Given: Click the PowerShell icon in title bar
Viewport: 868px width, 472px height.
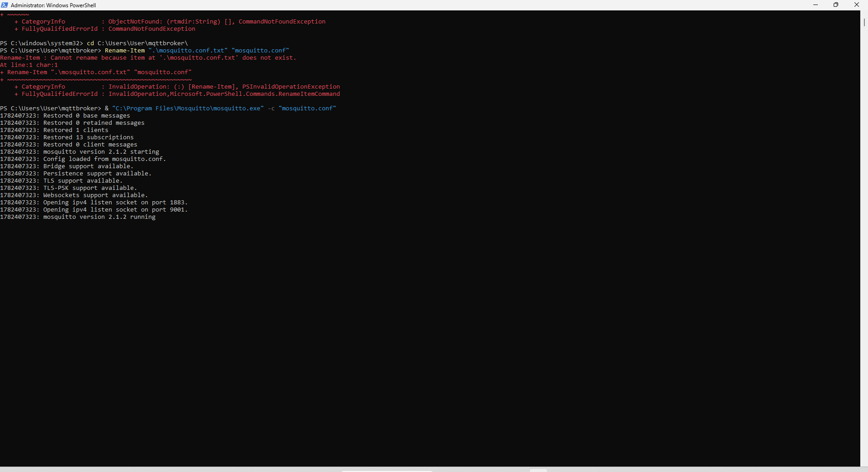Looking at the screenshot, I should pos(5,5).
